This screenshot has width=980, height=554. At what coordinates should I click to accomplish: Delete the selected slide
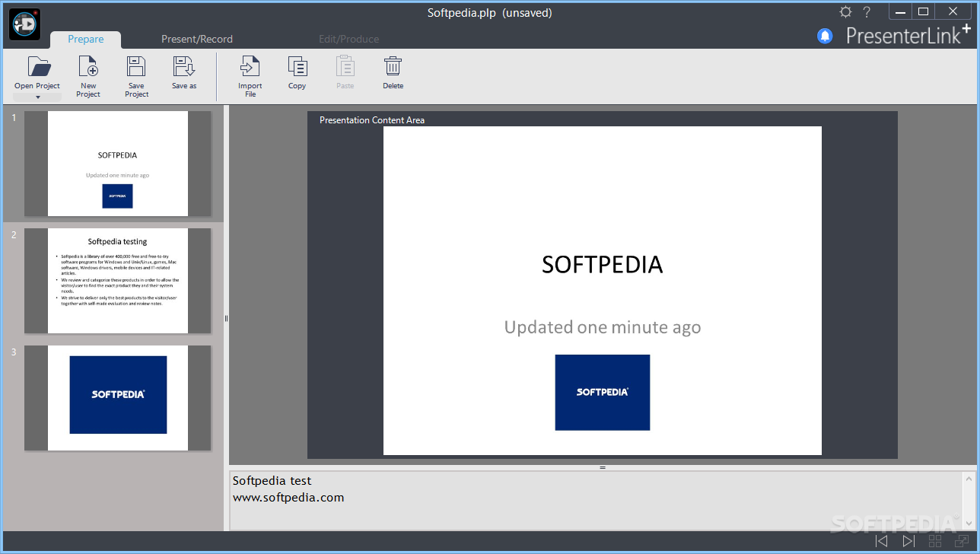[393, 73]
